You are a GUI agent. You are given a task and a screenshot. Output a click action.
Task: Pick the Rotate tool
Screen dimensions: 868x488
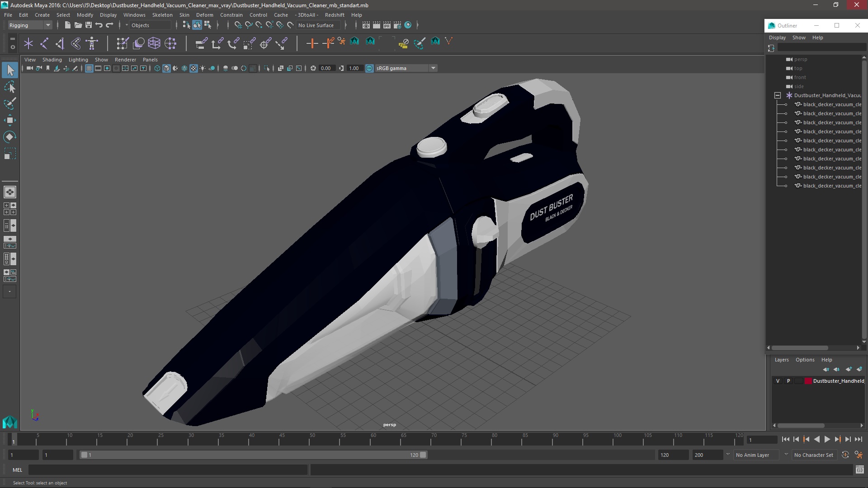click(10, 137)
